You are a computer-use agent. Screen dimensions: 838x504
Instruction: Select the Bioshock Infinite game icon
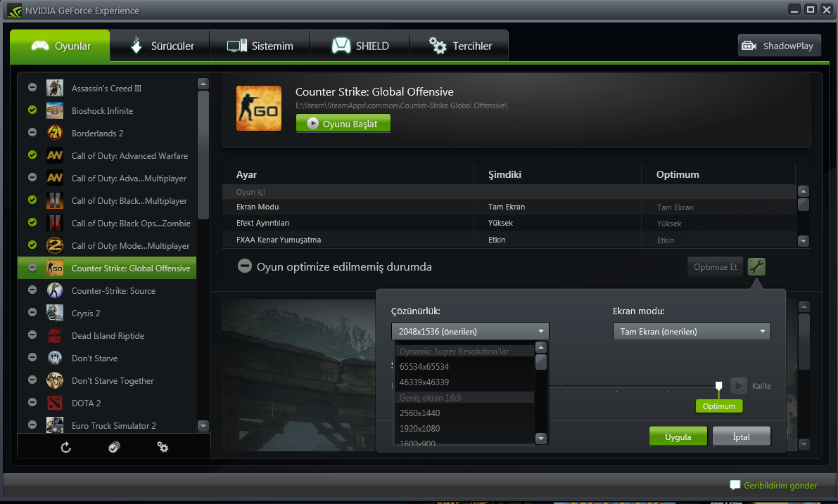[54, 110]
